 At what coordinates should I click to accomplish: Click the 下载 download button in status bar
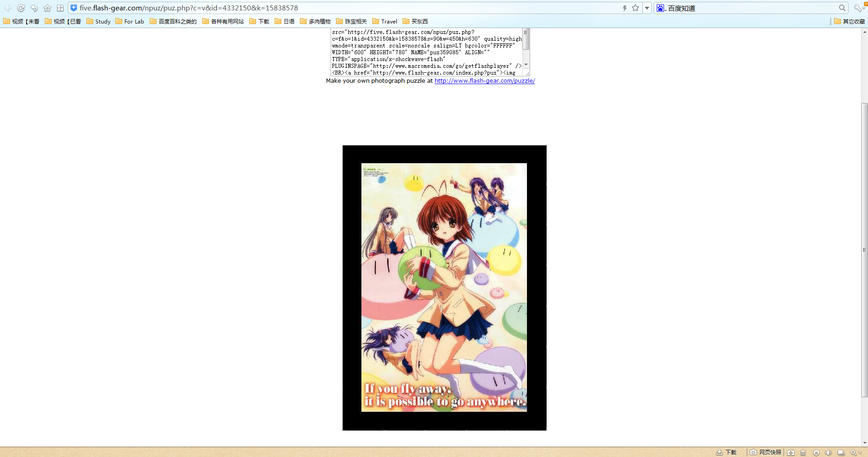726,452
